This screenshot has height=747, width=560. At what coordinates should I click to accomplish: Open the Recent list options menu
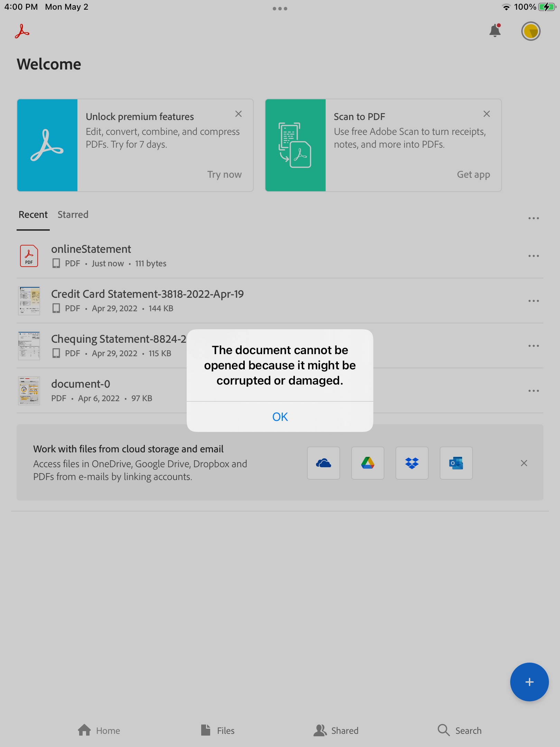pyautogui.click(x=533, y=218)
